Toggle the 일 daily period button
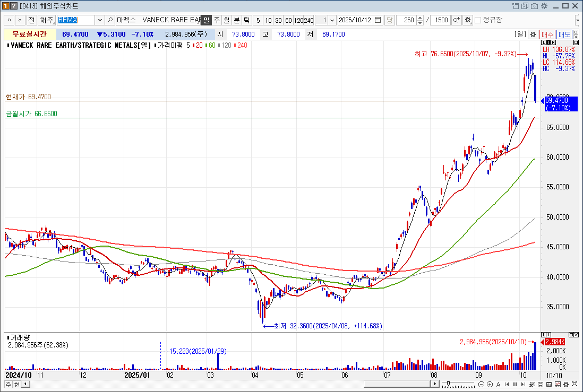This screenshot has width=583, height=392. coord(207,20)
